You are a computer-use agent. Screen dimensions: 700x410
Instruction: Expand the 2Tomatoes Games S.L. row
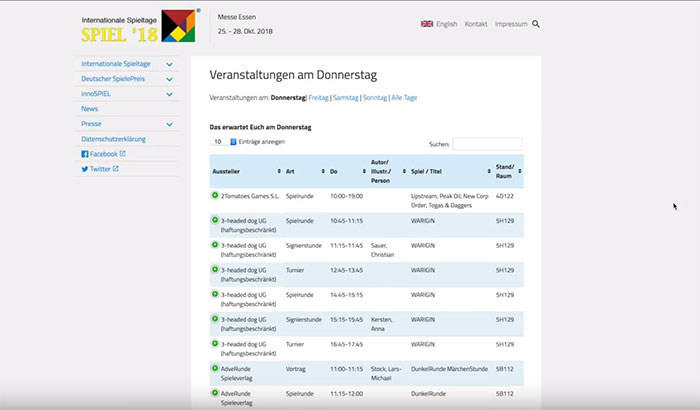point(215,196)
